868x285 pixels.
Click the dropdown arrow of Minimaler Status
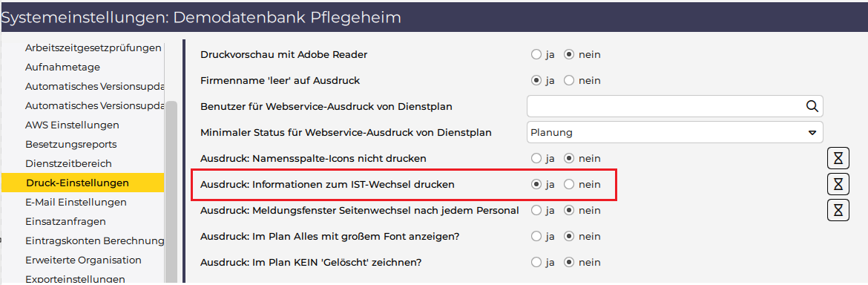pos(812,133)
